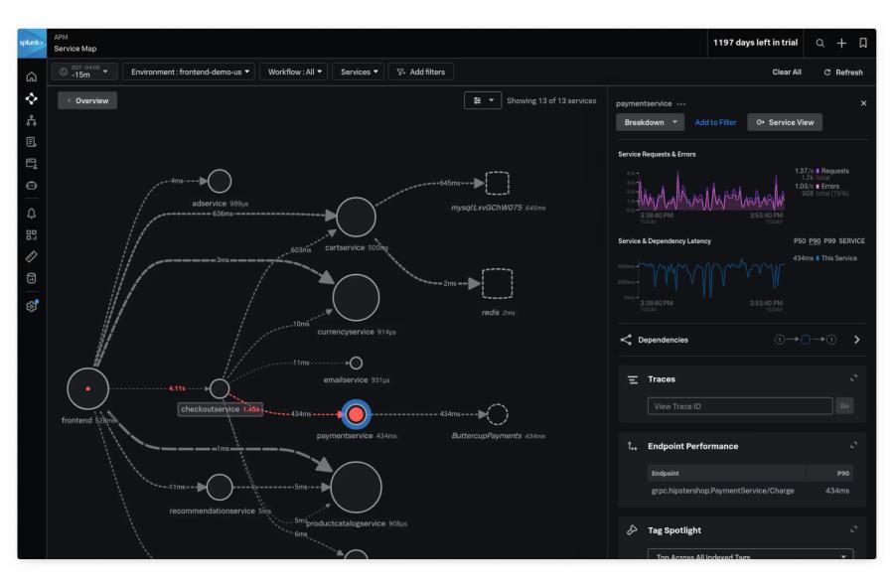894x588 pixels.
Task: Click the Dependencies label
Action: 663,340
